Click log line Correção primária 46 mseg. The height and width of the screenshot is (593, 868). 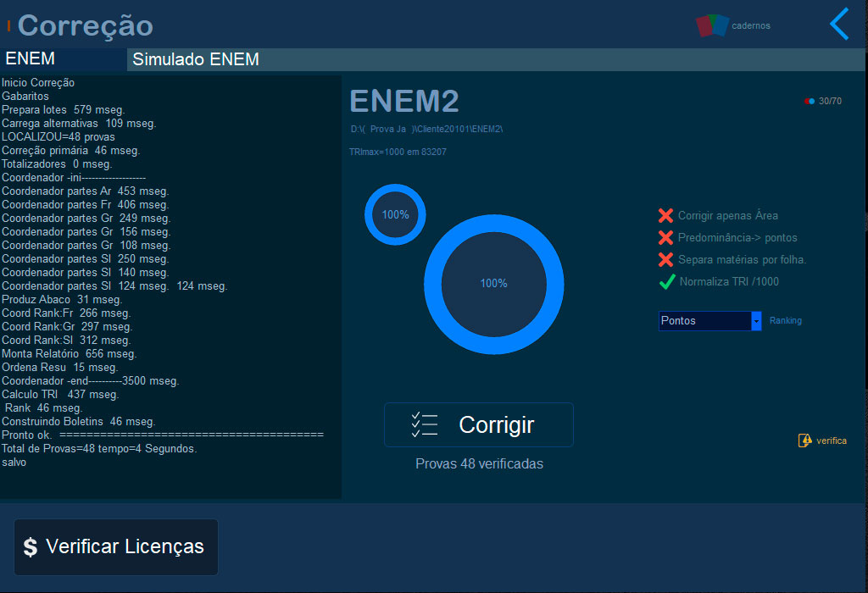point(70,151)
